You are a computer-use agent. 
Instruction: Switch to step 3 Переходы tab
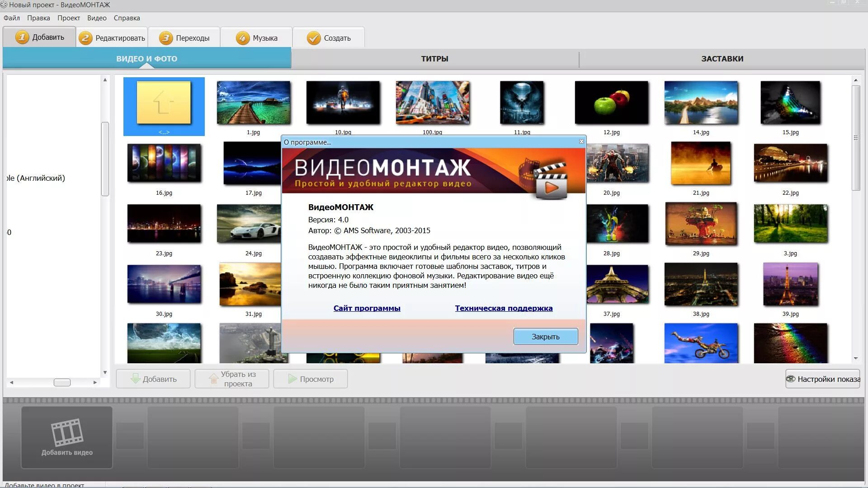(184, 38)
